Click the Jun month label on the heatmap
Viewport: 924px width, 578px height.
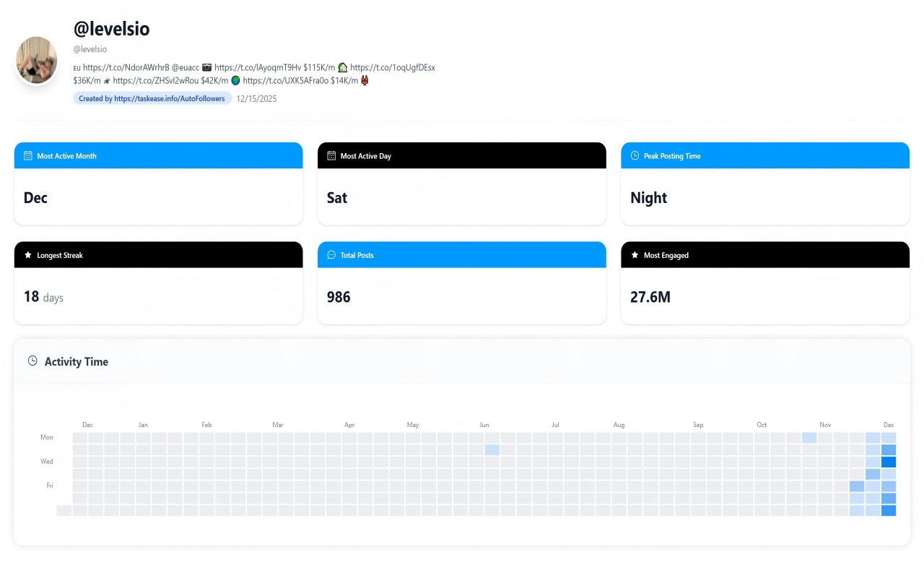coord(484,425)
